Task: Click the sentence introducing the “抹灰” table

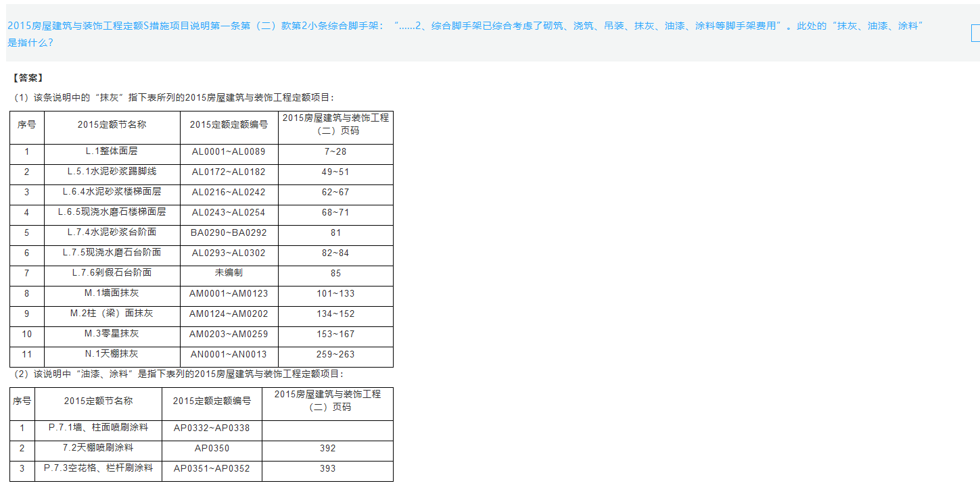Action: click(173, 97)
